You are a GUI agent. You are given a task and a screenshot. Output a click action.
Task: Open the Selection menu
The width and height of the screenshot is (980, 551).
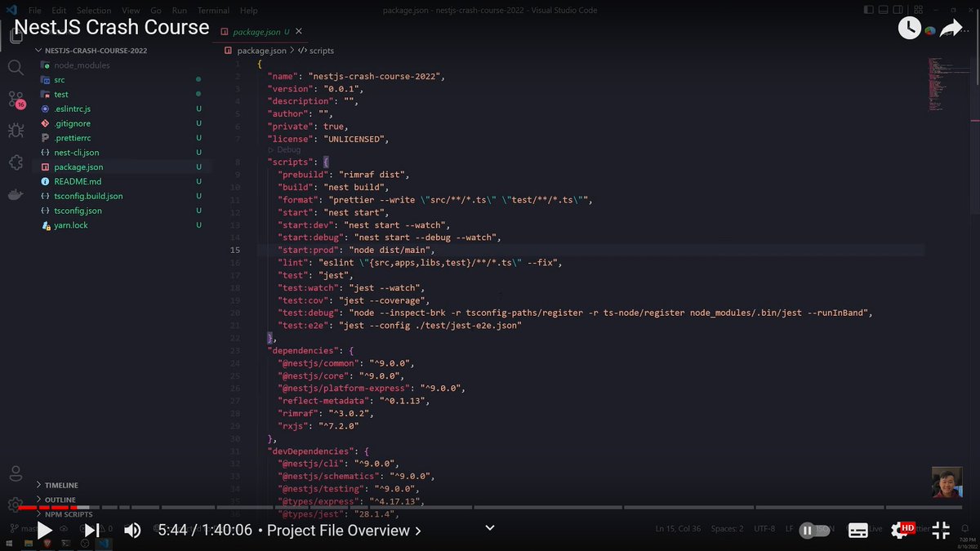(94, 11)
